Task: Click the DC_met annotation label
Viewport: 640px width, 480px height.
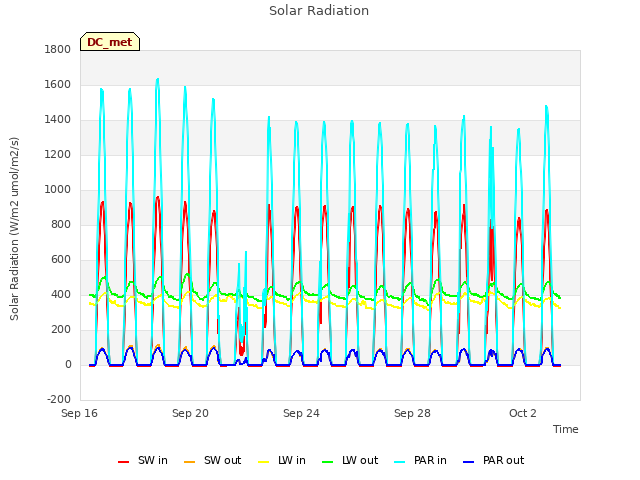Action: click(x=110, y=42)
